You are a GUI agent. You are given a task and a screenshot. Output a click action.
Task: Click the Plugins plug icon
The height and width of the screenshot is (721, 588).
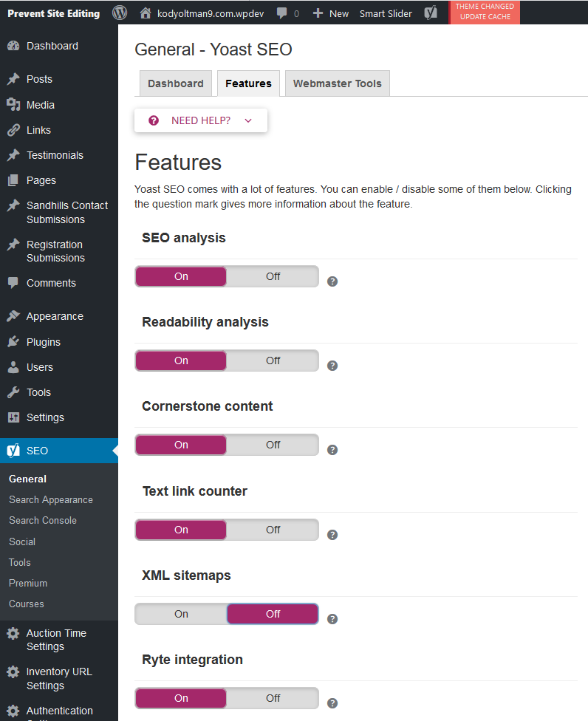click(x=13, y=341)
